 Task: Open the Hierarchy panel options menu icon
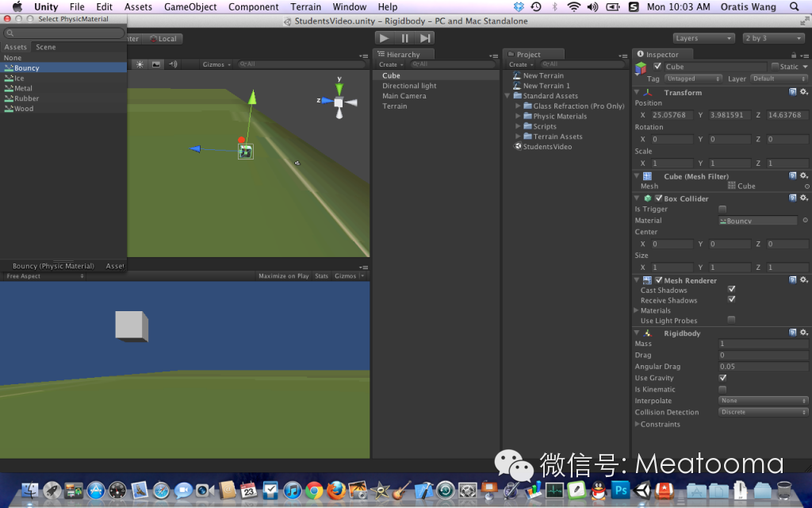(x=493, y=56)
